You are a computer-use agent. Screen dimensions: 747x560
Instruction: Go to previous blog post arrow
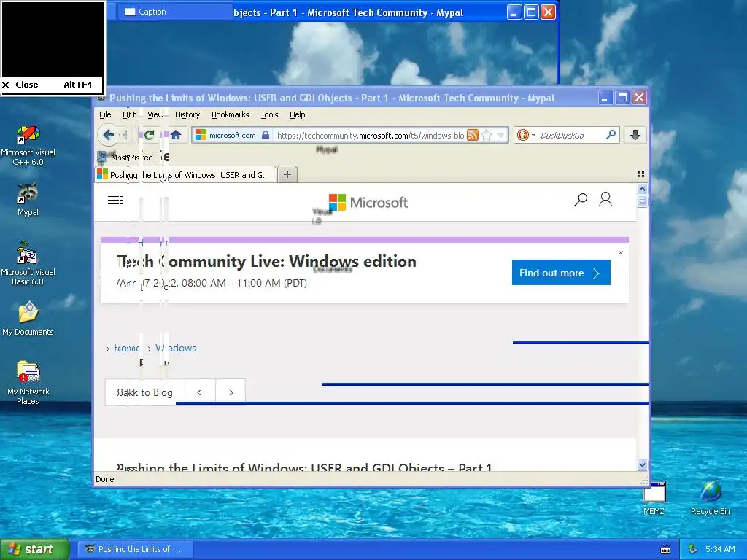click(200, 392)
